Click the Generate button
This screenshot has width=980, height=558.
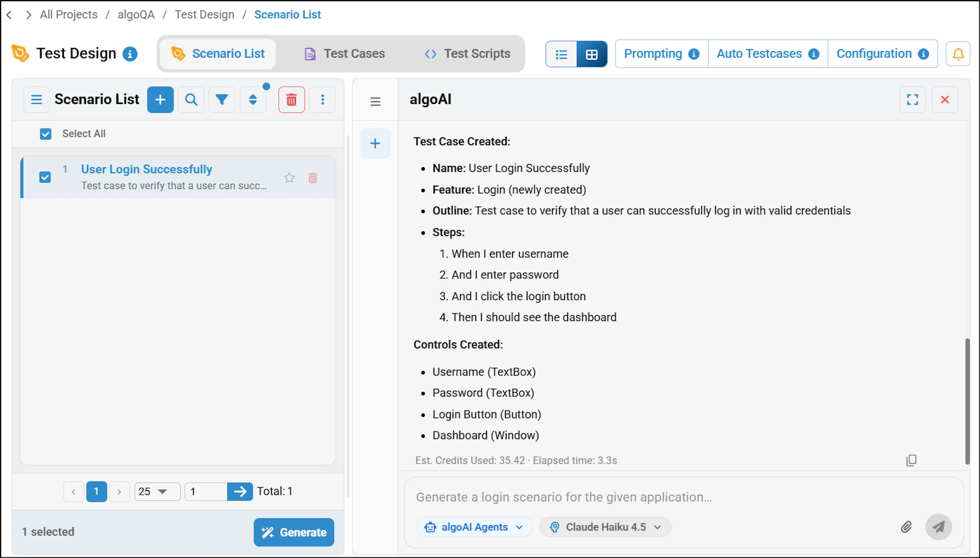pyautogui.click(x=294, y=532)
